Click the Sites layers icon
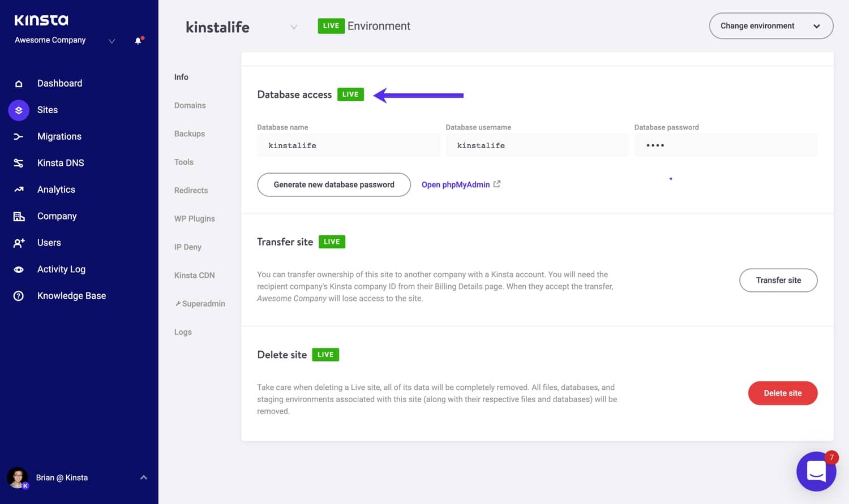Screen dimensions: 849x504 pyautogui.click(x=19, y=110)
